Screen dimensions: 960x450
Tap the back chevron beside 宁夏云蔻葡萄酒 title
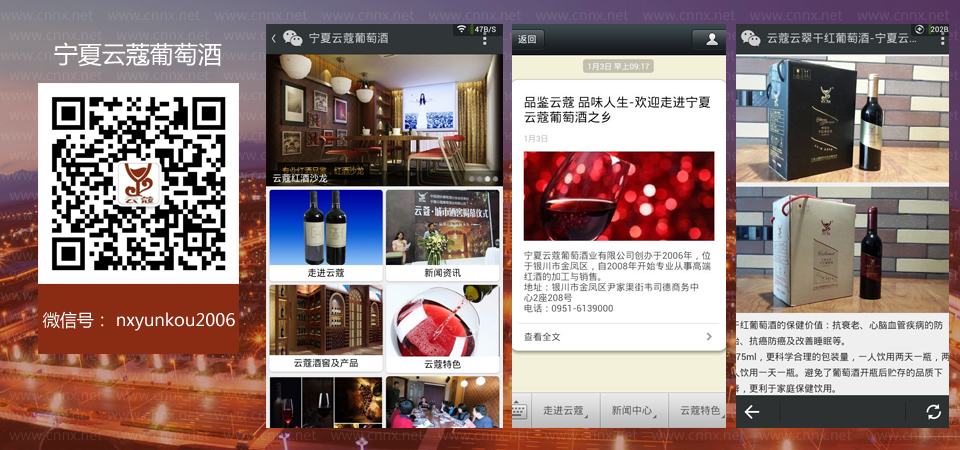(274, 39)
